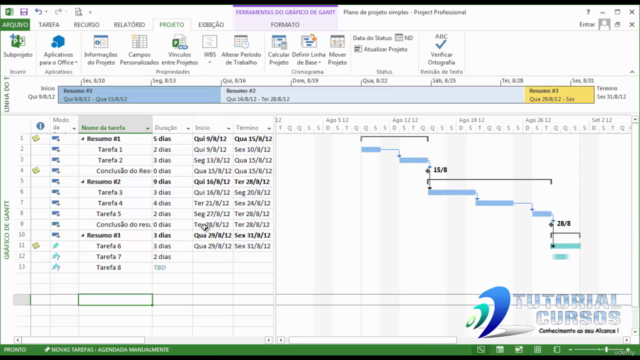Image resolution: width=640 pixels, height=360 pixels.
Task: Click the note icon on row 11
Action: point(36,245)
